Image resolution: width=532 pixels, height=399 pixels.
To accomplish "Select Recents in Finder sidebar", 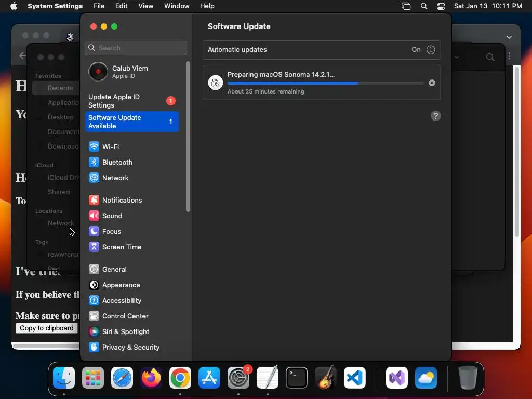I will click(56, 88).
